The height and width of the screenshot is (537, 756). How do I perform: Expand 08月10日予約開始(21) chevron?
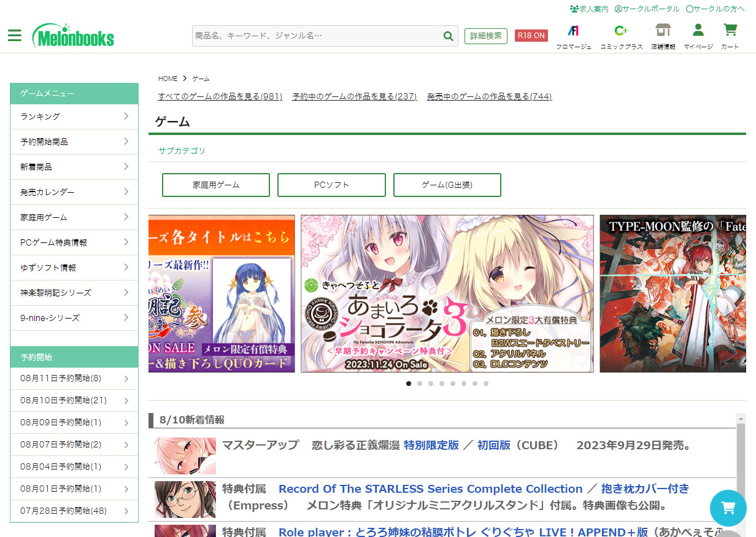pyautogui.click(x=126, y=401)
